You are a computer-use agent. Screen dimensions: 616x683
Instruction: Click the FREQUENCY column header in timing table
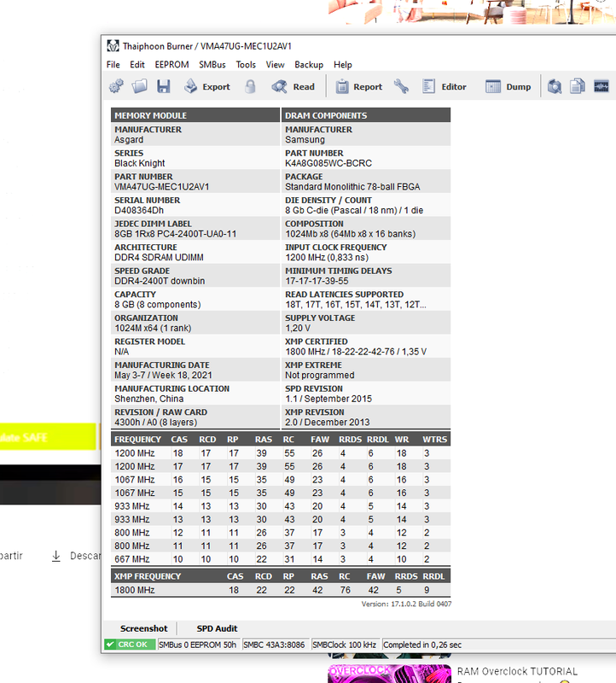tap(137, 440)
